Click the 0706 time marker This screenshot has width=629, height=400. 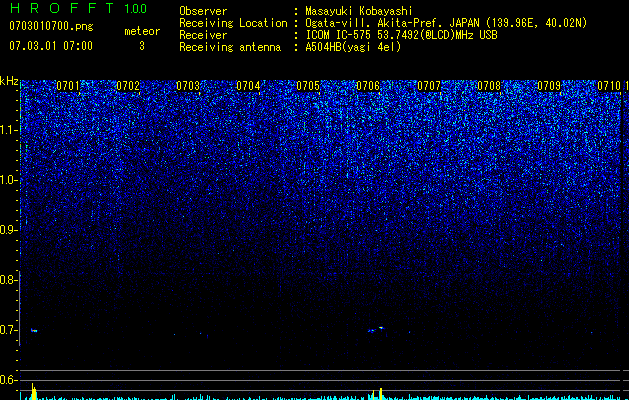coord(368,86)
